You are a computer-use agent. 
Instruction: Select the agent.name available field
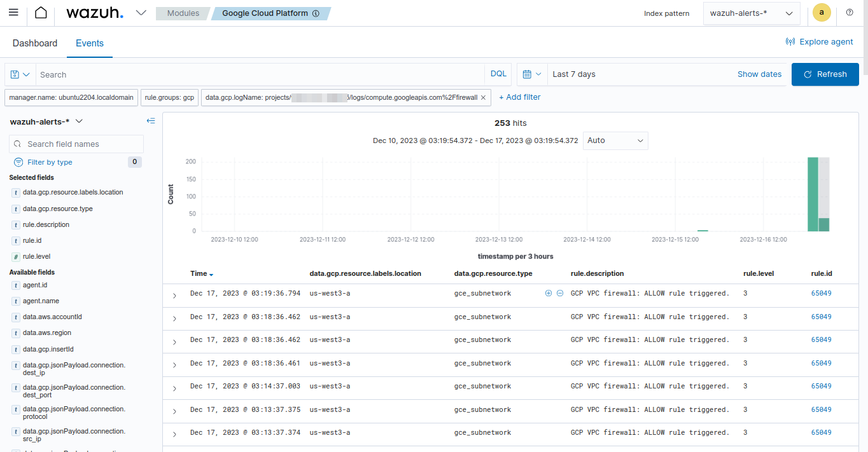(41, 301)
